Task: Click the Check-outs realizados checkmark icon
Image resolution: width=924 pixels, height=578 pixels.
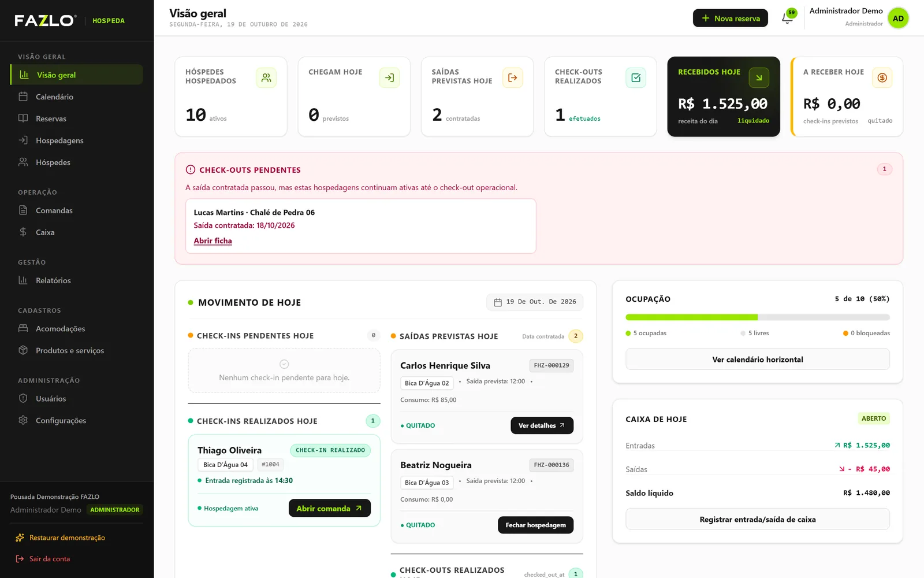Action: click(x=636, y=77)
